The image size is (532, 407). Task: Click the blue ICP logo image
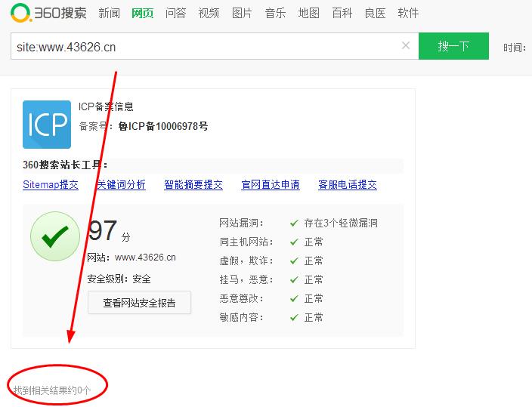point(47,125)
